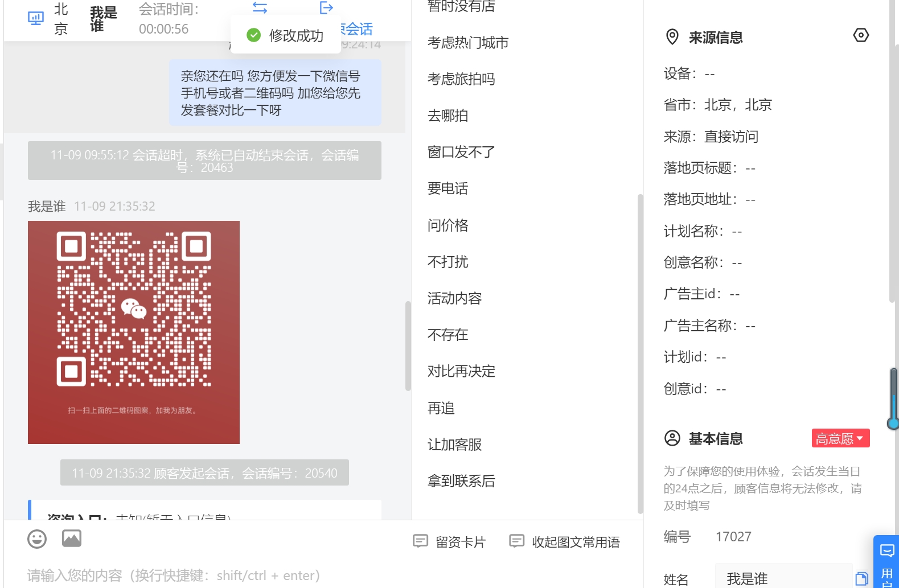Select quick phrase 考虑热门城市
Viewport: 899px width, 588px height.
468,43
